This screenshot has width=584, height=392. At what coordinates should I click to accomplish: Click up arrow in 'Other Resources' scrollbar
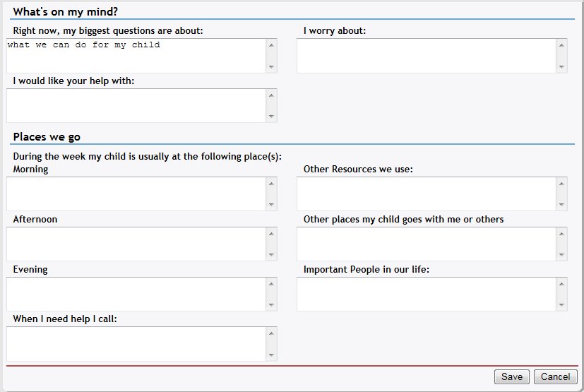(x=561, y=183)
